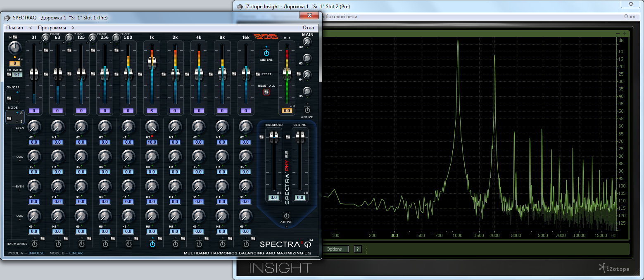This screenshot has width=644, height=280.
Task: Click the previous program arrow
Action: (x=31, y=28)
